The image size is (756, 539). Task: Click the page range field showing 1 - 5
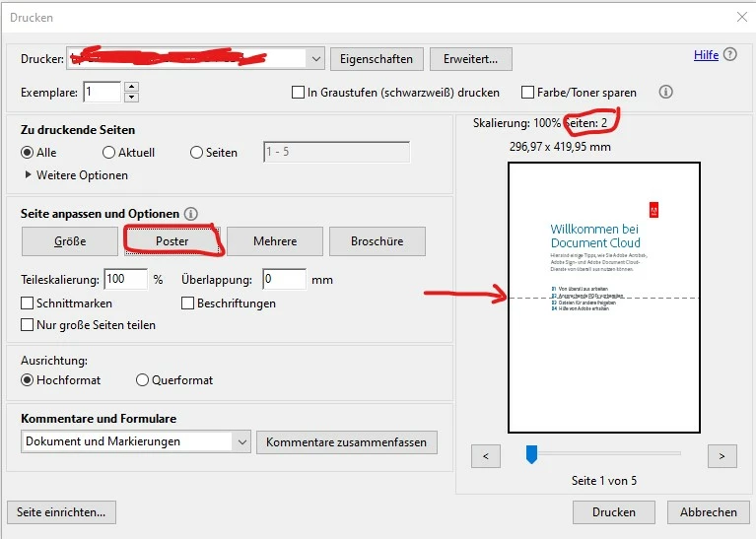[x=336, y=152]
